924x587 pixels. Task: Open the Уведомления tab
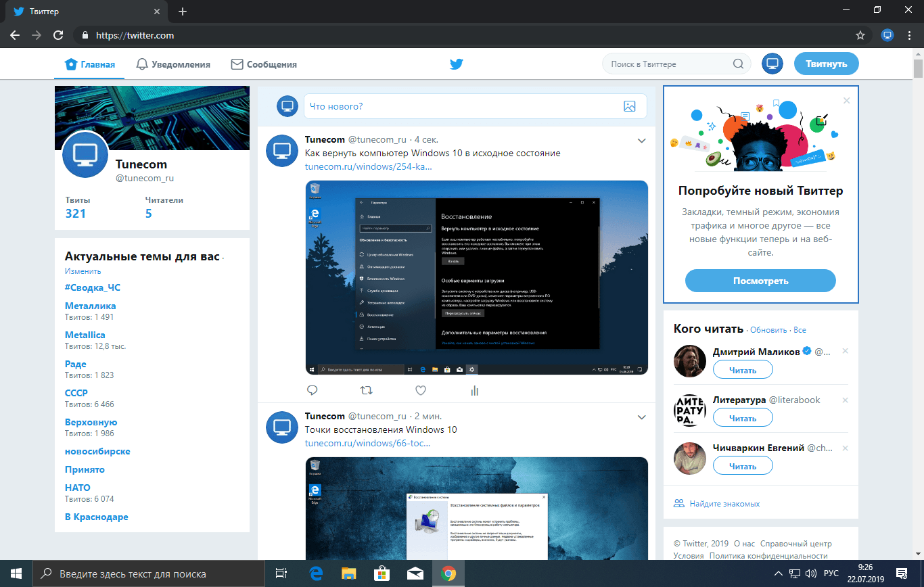(x=173, y=65)
